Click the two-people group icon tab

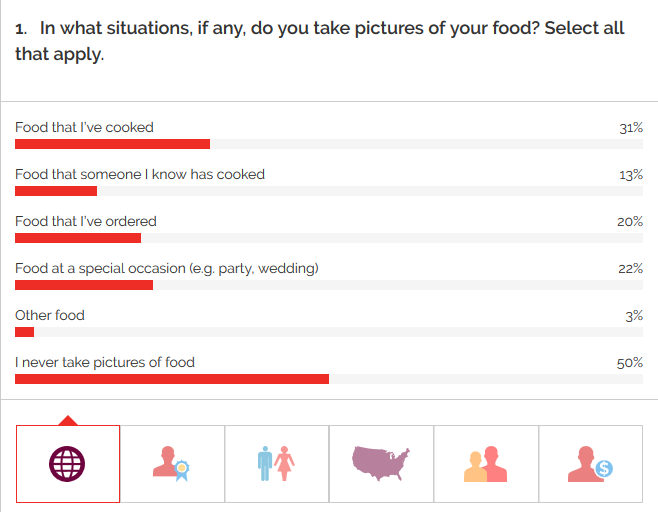[486, 463]
